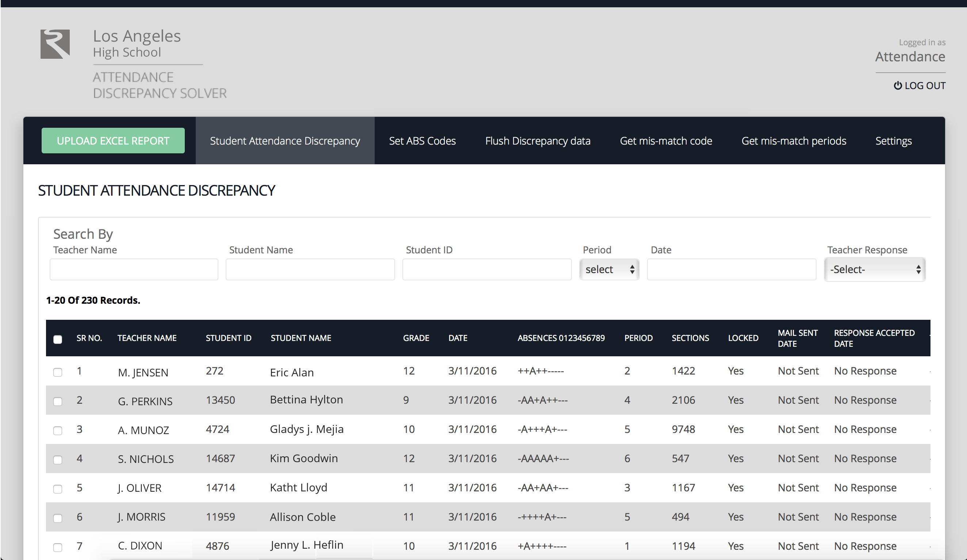Click the school logo icon
Image resolution: width=967 pixels, height=560 pixels.
tap(55, 44)
